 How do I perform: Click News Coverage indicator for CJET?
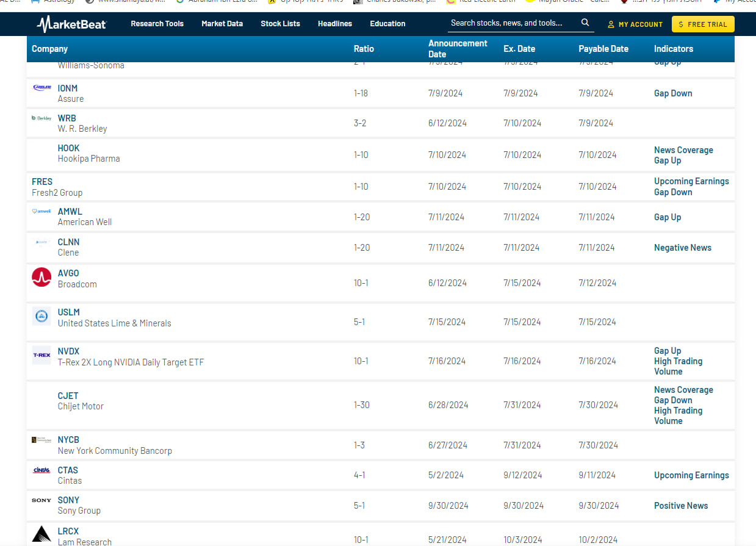(683, 390)
